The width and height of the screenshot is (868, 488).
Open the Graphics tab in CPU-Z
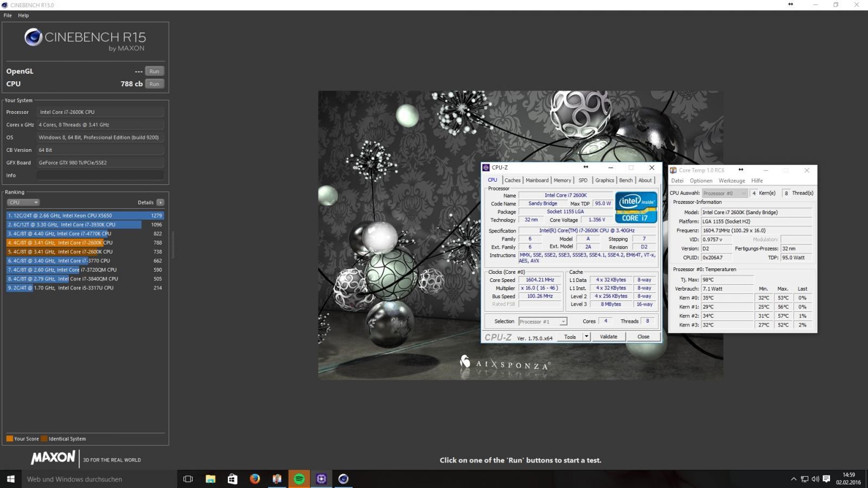(604, 181)
